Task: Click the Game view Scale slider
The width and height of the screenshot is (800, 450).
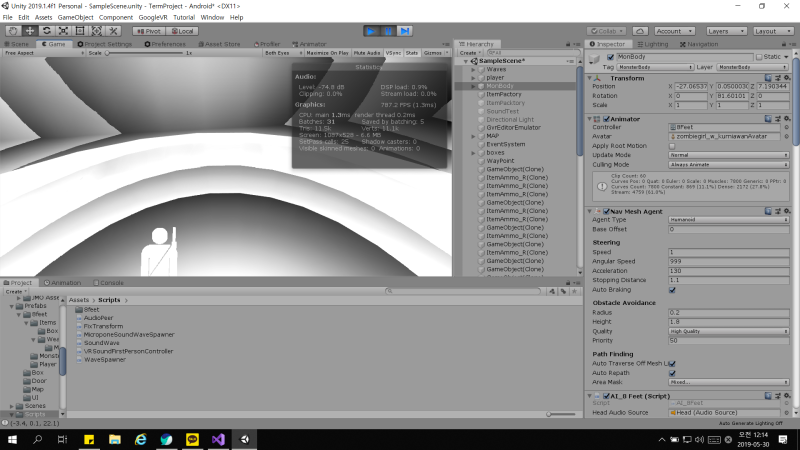Action: point(145,53)
